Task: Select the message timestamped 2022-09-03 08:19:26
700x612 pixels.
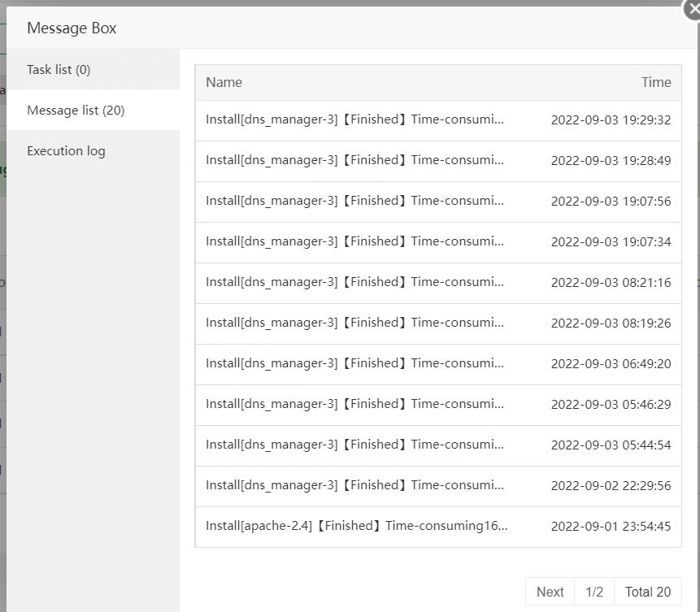Action: [x=355, y=323]
